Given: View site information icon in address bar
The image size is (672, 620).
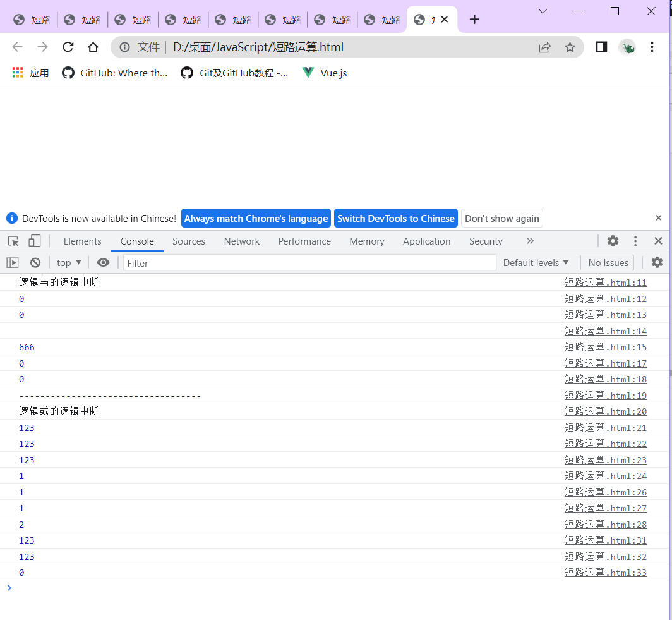Looking at the screenshot, I should pos(124,47).
